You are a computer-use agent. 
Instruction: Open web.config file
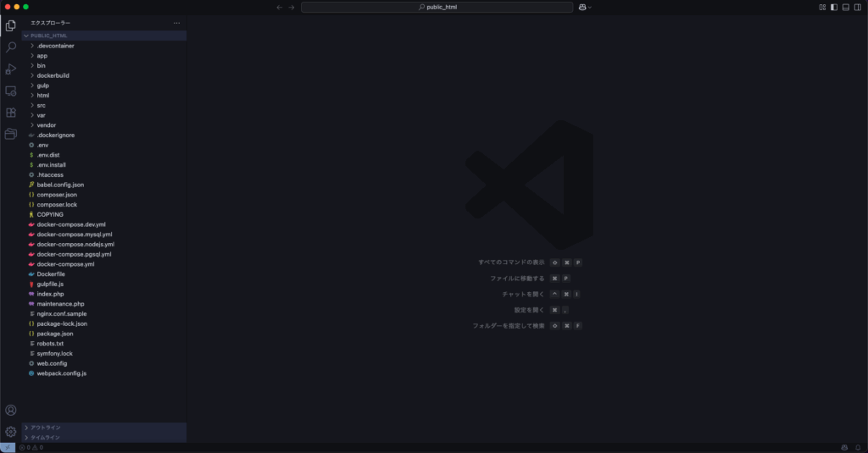click(x=104, y=364)
